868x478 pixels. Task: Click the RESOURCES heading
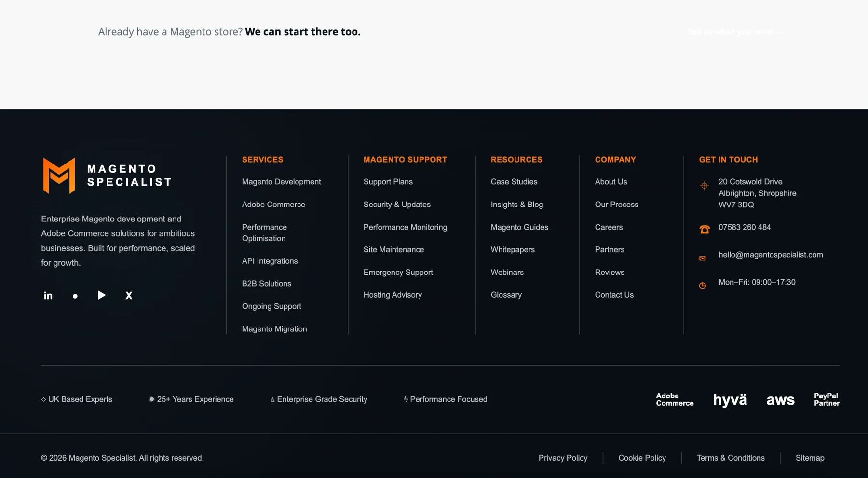pyautogui.click(x=516, y=160)
